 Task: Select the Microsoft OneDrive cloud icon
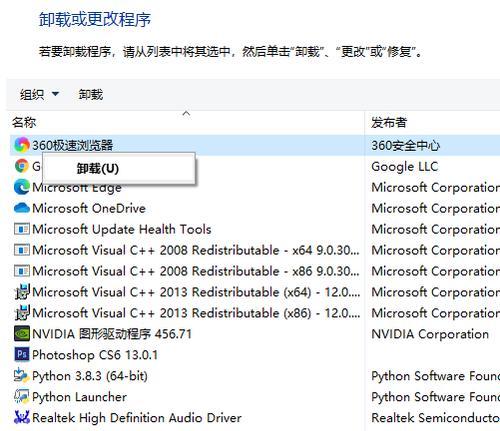pos(22,208)
